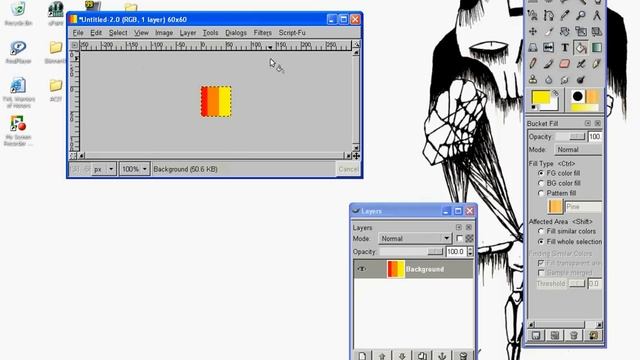The height and width of the screenshot is (360, 640).
Task: Click the Background layer thumbnail
Action: (x=396, y=269)
